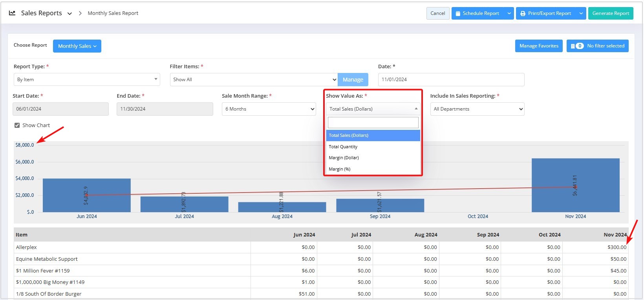Select Total Sales (Dollars) option
The width and height of the screenshot is (644, 300).
(373, 135)
